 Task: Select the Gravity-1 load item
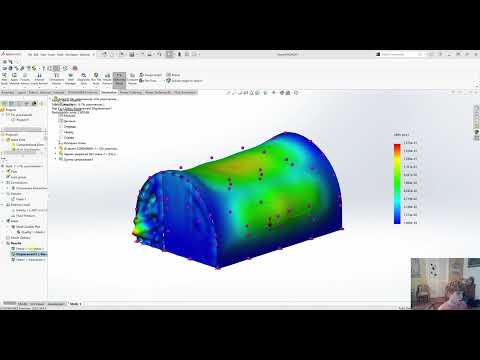(x=29, y=210)
